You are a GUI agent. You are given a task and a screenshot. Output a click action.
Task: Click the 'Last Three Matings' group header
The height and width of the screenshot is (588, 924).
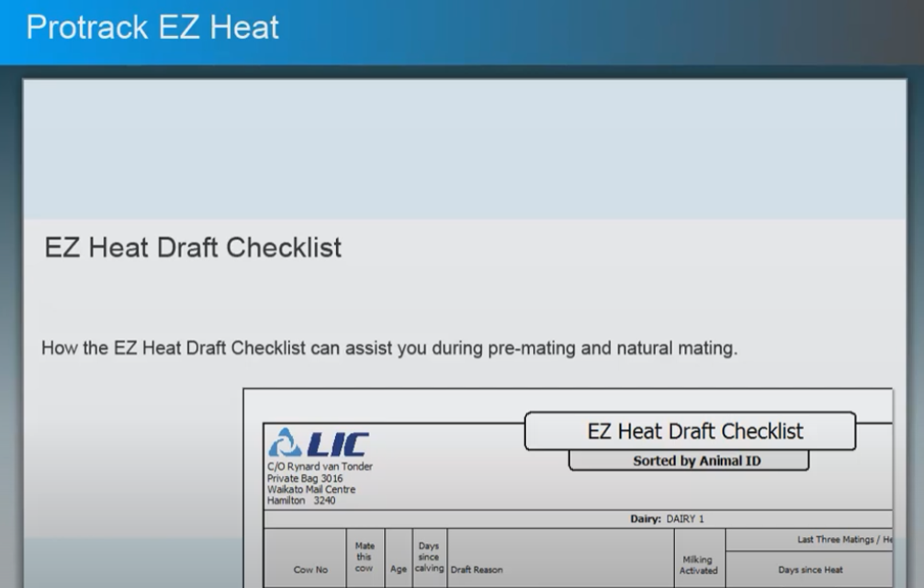click(x=844, y=539)
